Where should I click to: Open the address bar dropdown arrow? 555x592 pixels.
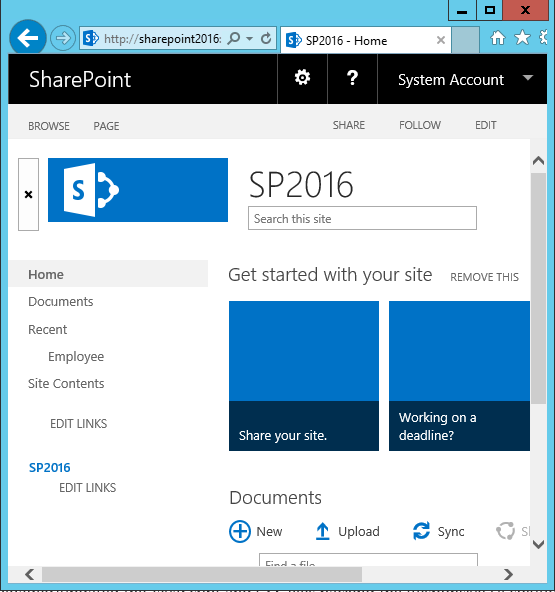tap(249, 38)
